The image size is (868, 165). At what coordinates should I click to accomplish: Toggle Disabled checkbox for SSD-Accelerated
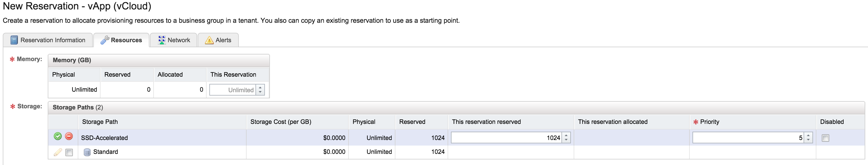click(825, 138)
